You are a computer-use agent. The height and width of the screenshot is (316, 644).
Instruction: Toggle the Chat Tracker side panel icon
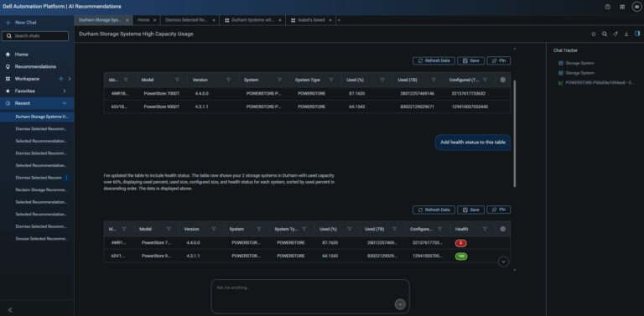637,34
